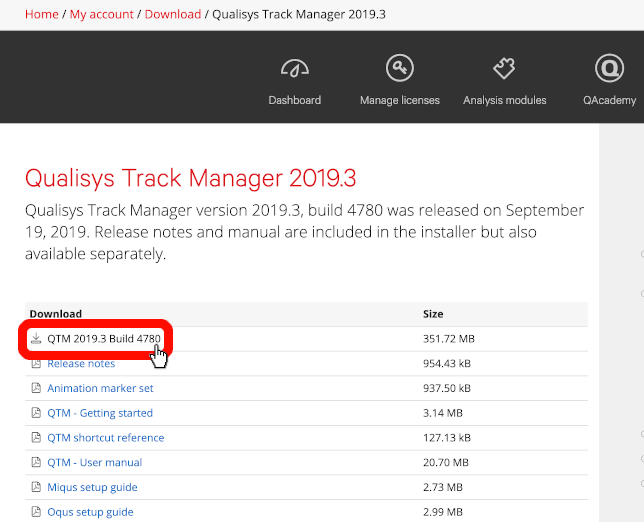
Task: Open My account breadcrumb link
Action: point(101,14)
